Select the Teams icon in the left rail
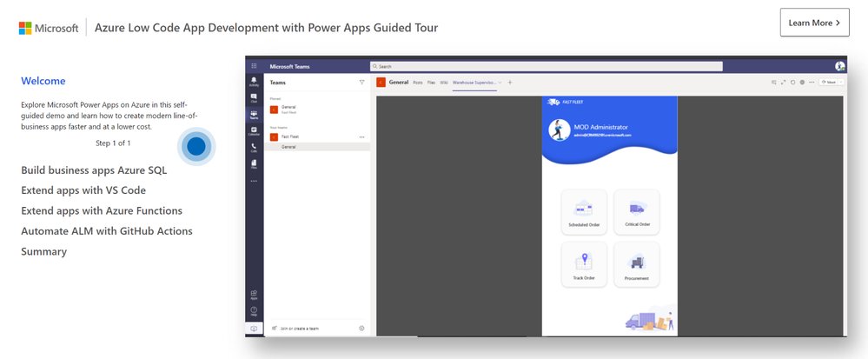The height and width of the screenshot is (359, 868). point(254,115)
